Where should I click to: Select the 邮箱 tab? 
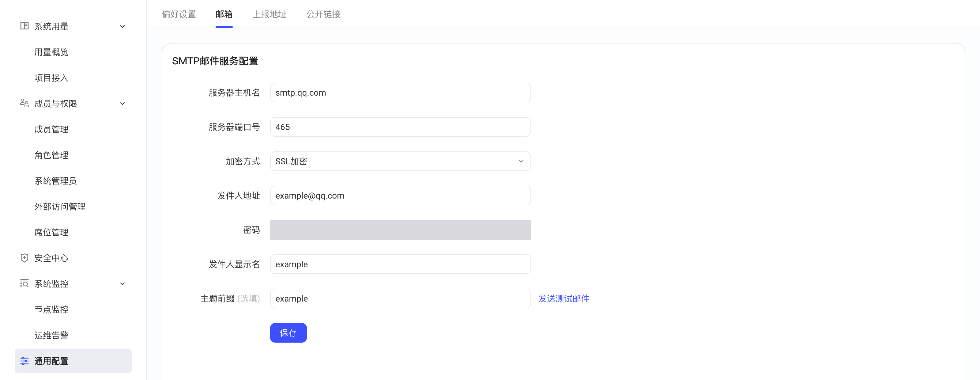[224, 14]
